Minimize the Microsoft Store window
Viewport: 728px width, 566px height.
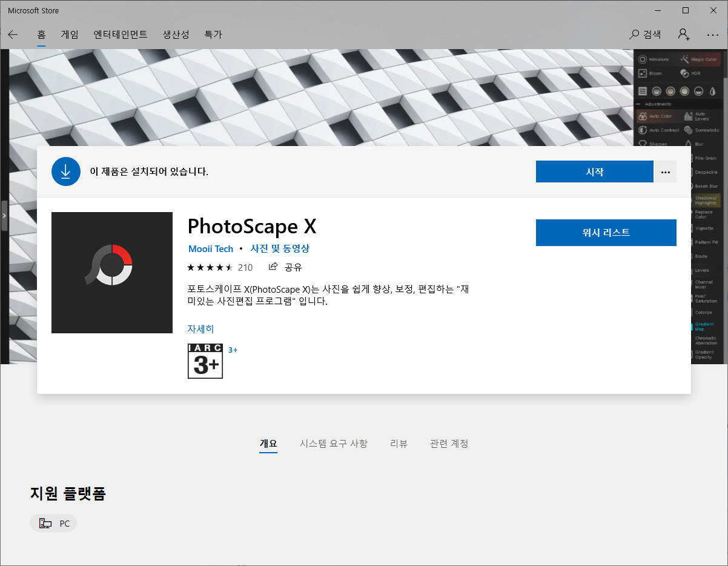[658, 10]
